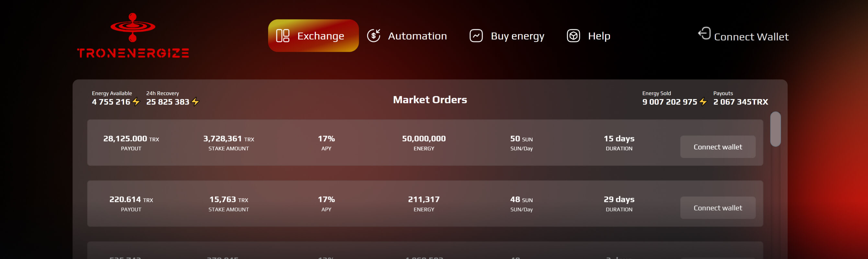Viewport: 868px width, 259px height.
Task: Click the 24h Recovery lightning bolt icon
Action: tap(195, 102)
